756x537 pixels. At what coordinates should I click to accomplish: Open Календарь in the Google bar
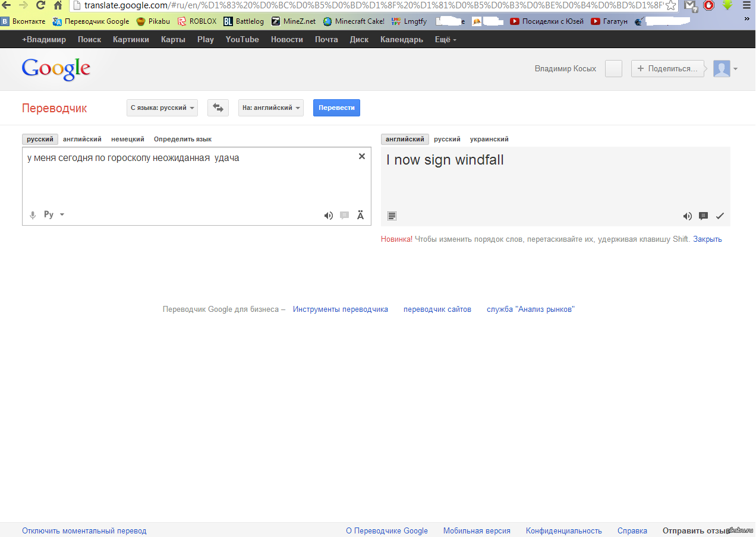click(x=402, y=40)
